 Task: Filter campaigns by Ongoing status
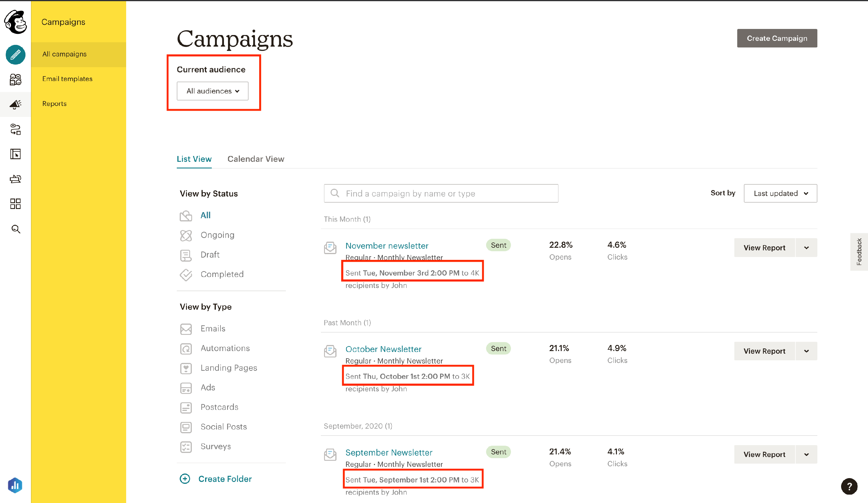coord(217,235)
